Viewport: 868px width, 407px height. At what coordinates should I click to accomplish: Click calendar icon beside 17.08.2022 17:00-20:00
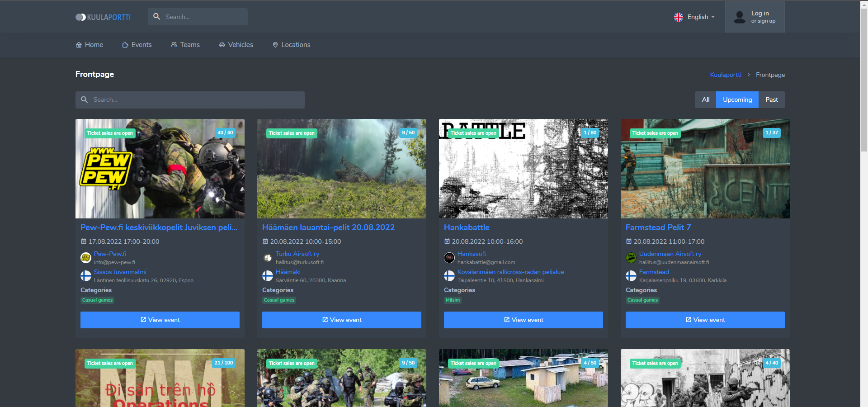pos(83,241)
